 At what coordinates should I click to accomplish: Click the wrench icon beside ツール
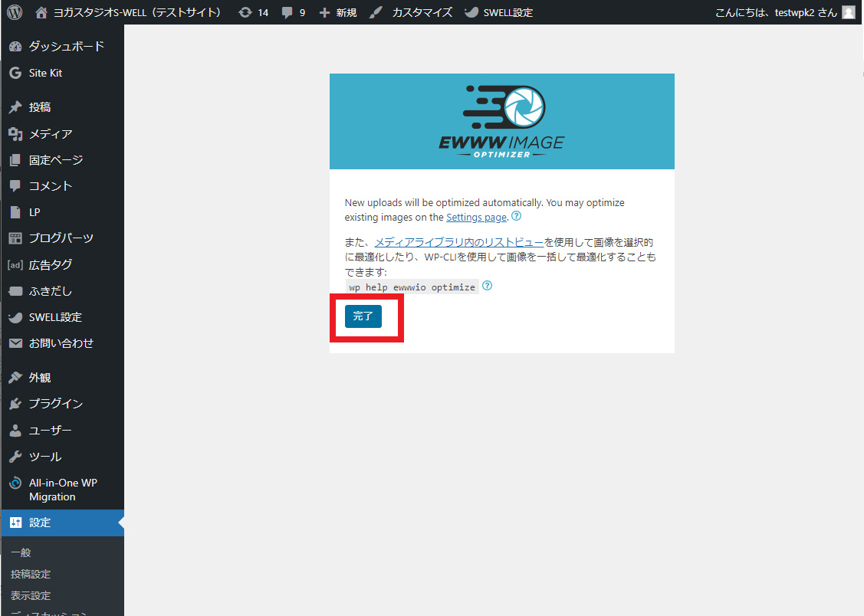click(x=15, y=457)
